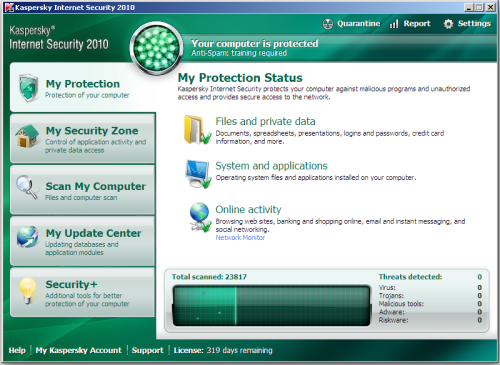The image size is (500, 365).
Task: Click the Files and private data folder icon
Action: coord(197,130)
